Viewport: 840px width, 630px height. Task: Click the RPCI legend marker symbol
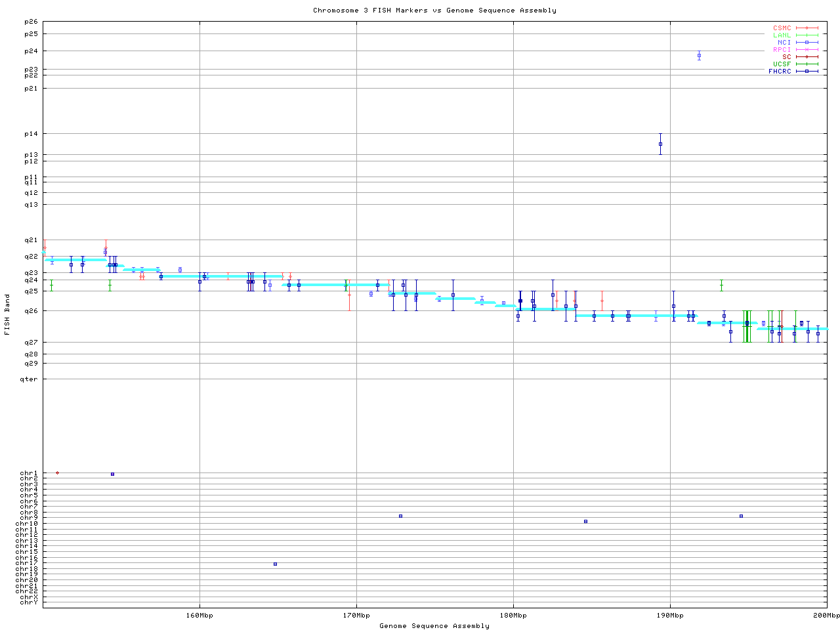(807, 50)
